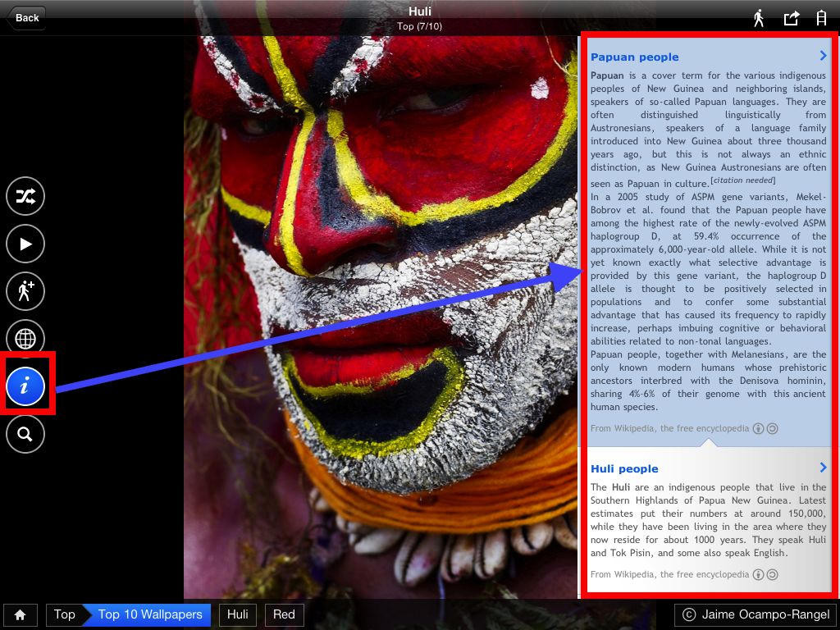Click the walking figure with plus icon
This screenshot has height=630, width=840.
pos(25,291)
